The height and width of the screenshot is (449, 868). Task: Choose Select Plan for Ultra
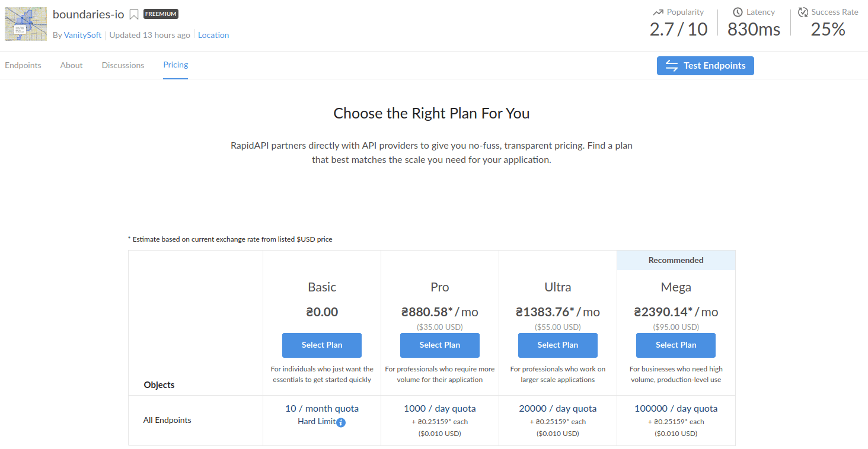pyautogui.click(x=558, y=345)
